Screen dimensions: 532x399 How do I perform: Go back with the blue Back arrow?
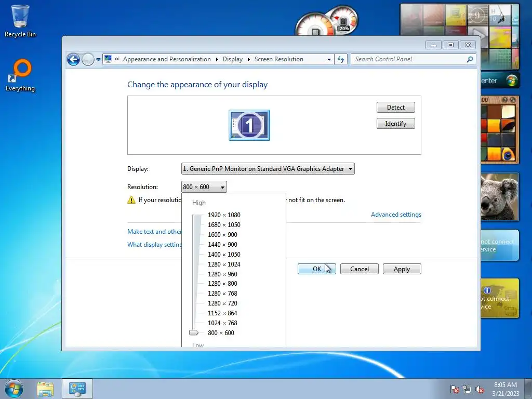pyautogui.click(x=73, y=59)
